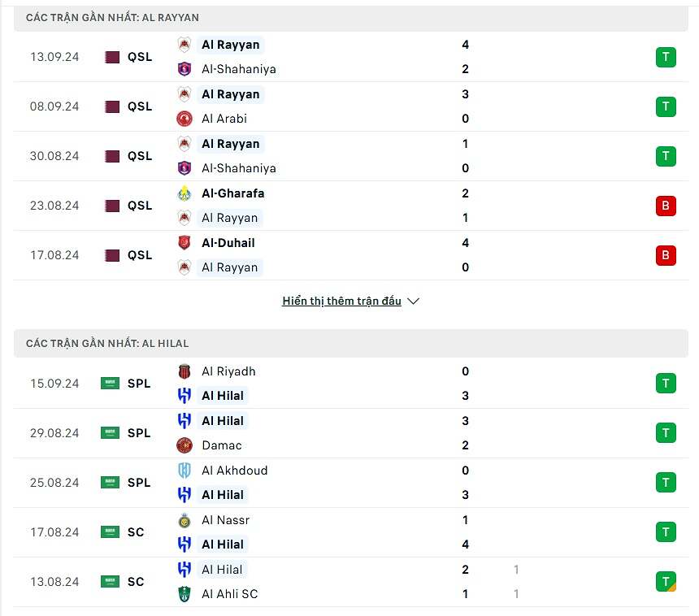Click the Saudi flag beside 15.09.24 match
699x616 pixels.
(110, 384)
